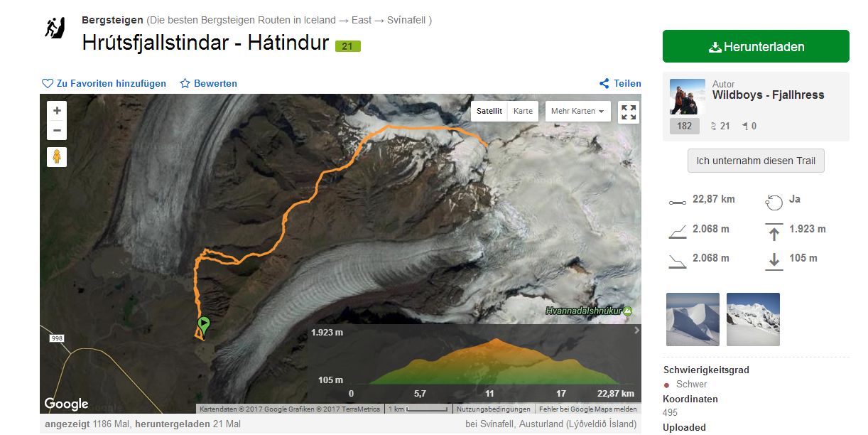The height and width of the screenshot is (435, 868).
Task: Click 'Ich unternahm diesen Trail' button
Action: 756,161
